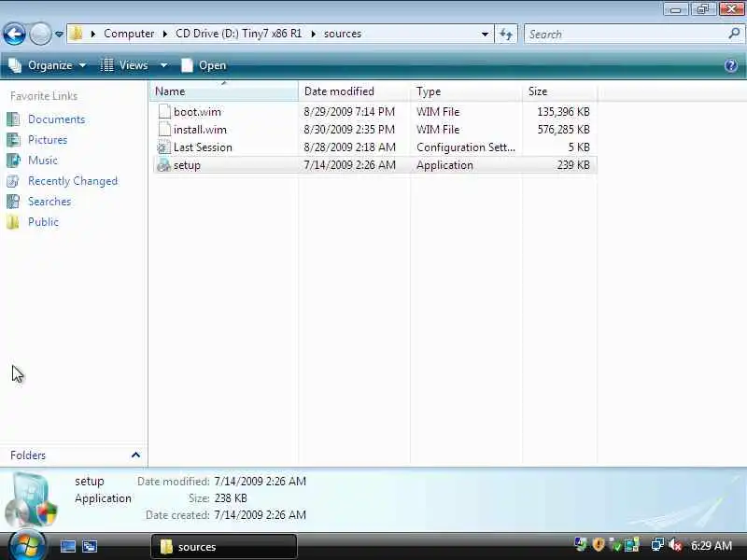Click the Searches sidebar icon

click(x=13, y=202)
